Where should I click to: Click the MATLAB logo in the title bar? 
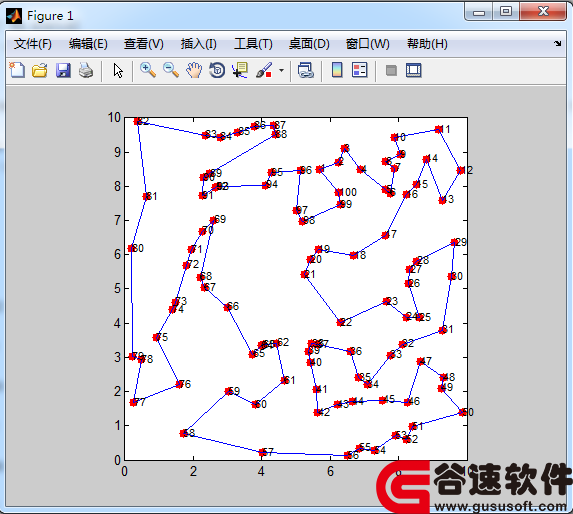(x=14, y=16)
